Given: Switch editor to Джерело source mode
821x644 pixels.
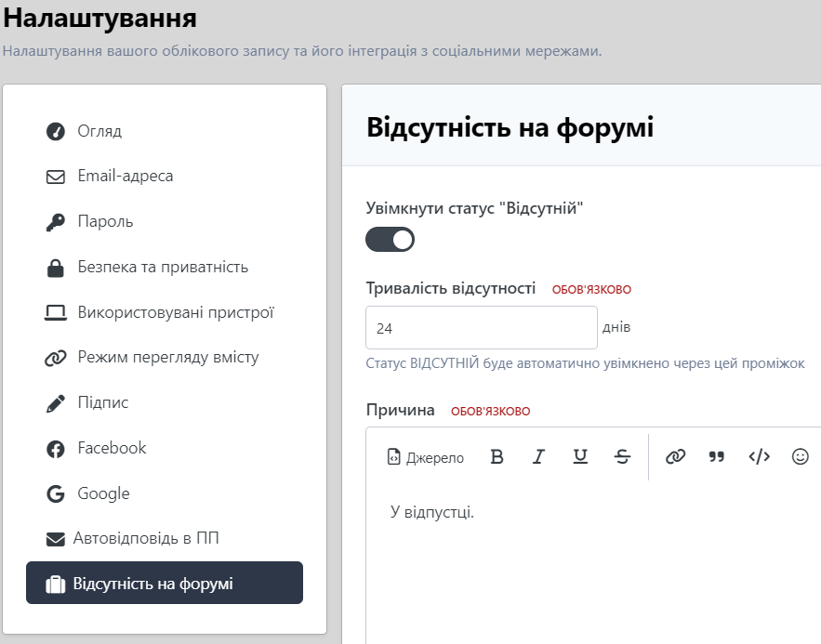Looking at the screenshot, I should pos(426,457).
